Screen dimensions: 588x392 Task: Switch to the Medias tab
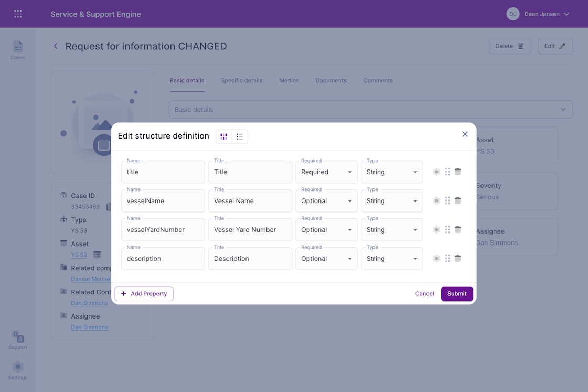point(288,81)
